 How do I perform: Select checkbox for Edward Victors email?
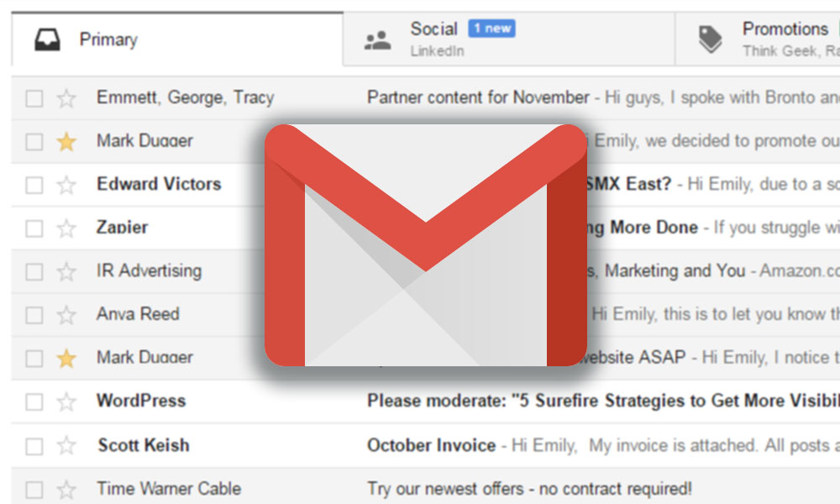pyautogui.click(x=34, y=186)
